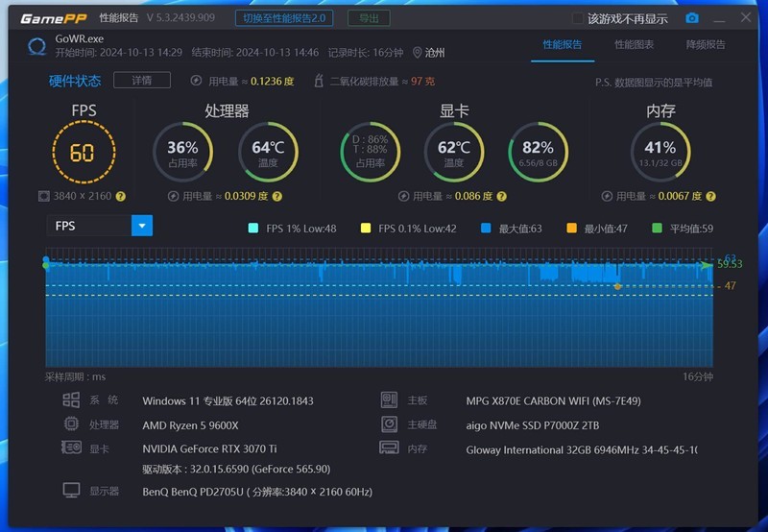Click the processor power usage lightning icon
The width and height of the screenshot is (768, 532).
coord(173,197)
